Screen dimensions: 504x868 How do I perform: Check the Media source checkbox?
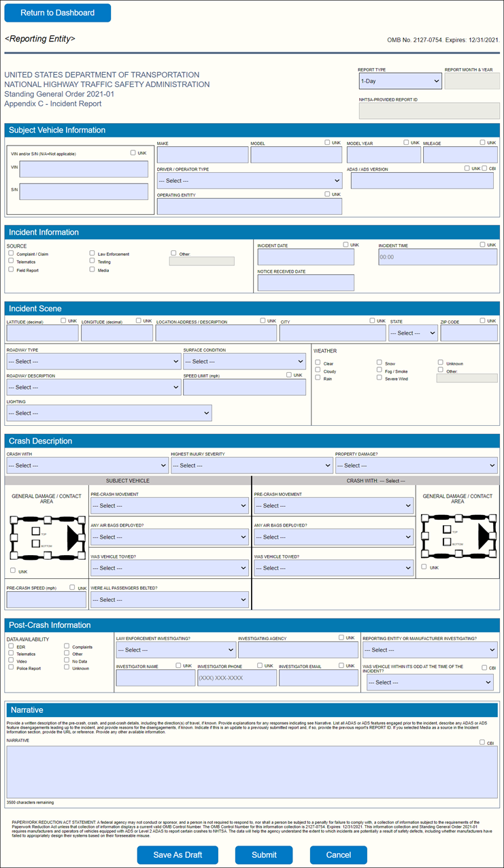tap(92, 269)
